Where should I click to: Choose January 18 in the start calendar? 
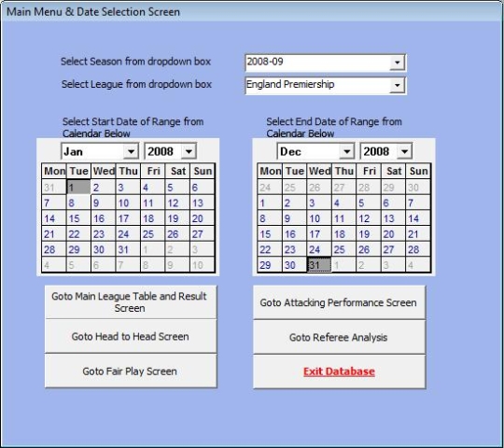click(x=153, y=218)
